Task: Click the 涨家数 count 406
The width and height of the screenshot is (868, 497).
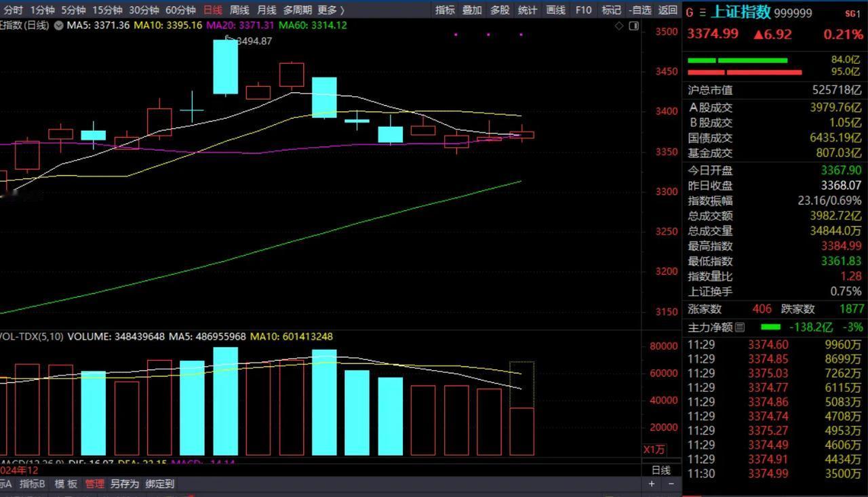Action: 762,309
